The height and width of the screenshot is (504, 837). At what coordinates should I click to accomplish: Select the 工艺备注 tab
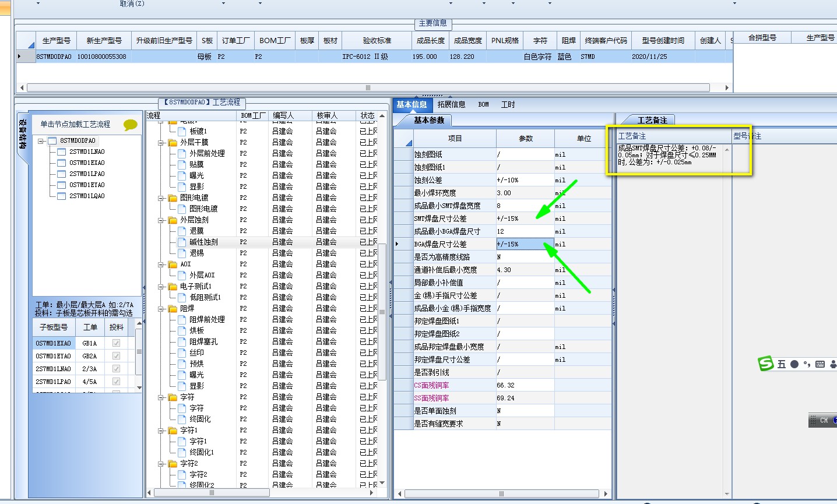[652, 120]
